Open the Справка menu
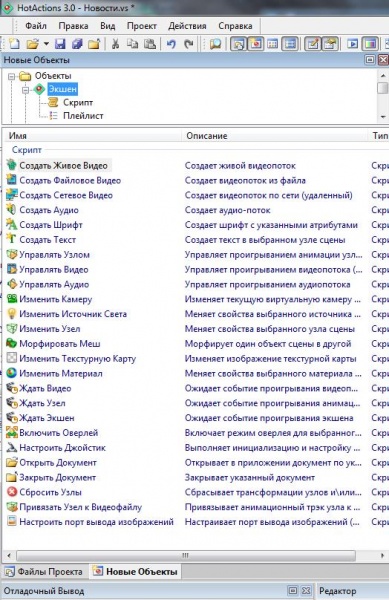 click(x=235, y=26)
